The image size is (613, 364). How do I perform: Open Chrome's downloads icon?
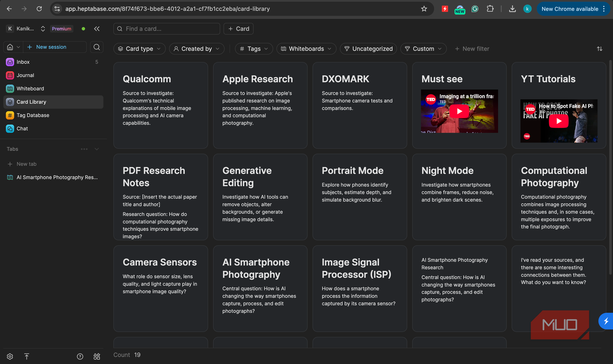pos(512,9)
